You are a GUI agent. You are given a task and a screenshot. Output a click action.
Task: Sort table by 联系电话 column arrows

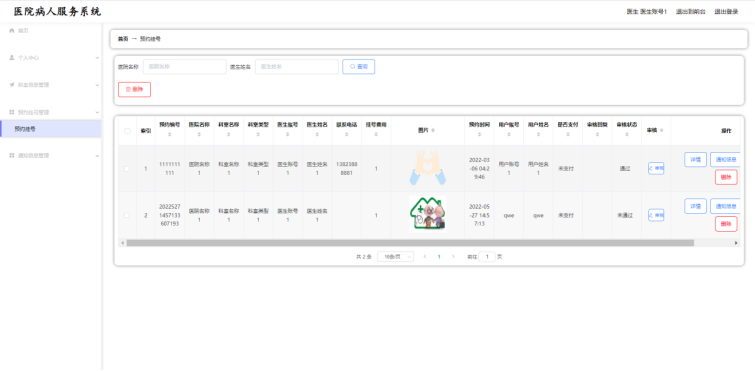click(x=347, y=135)
